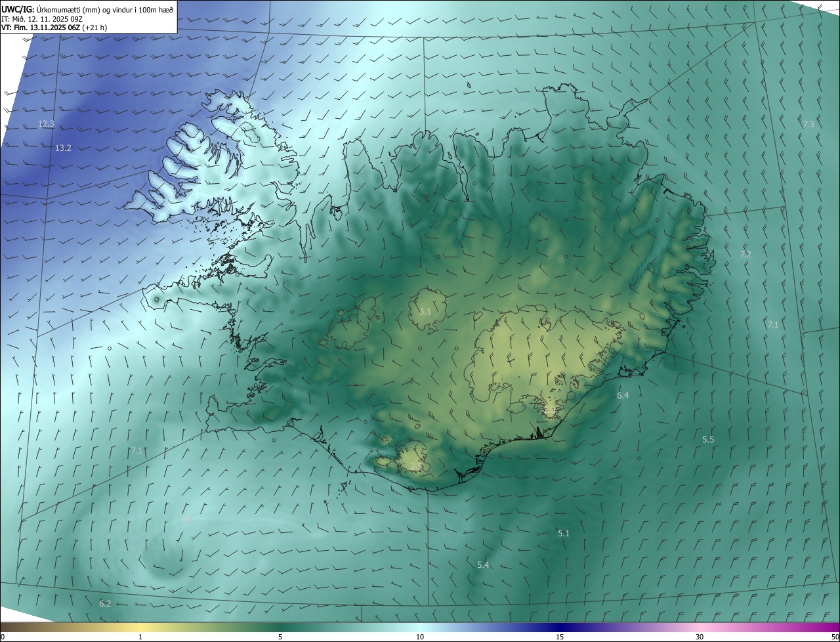Click the colorbar tick label 10
The image size is (840, 642).
click(x=420, y=637)
